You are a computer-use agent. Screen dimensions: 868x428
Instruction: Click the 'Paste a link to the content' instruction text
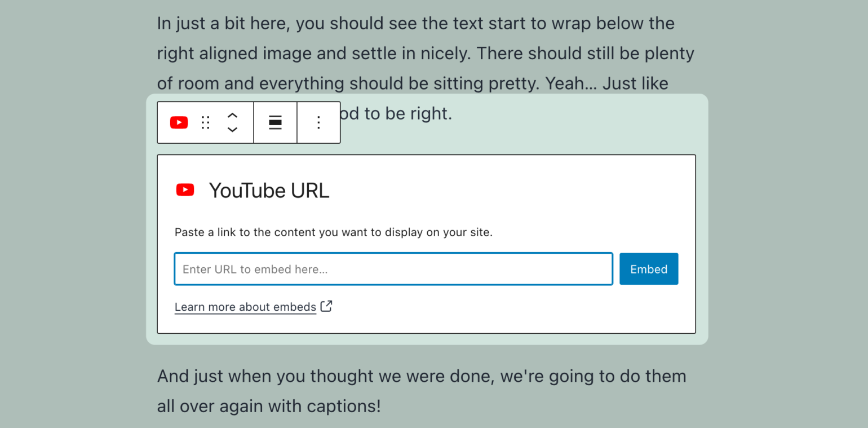pos(334,232)
